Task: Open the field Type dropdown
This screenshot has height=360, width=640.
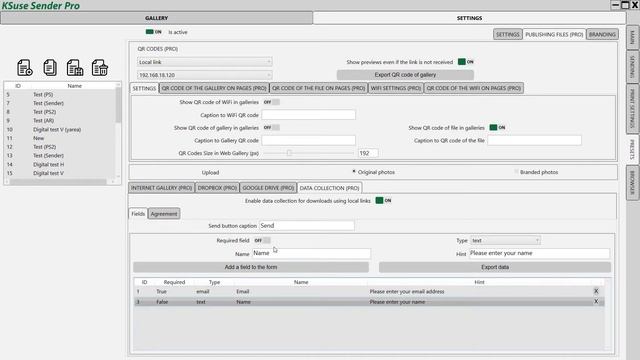Action: pyautogui.click(x=505, y=240)
